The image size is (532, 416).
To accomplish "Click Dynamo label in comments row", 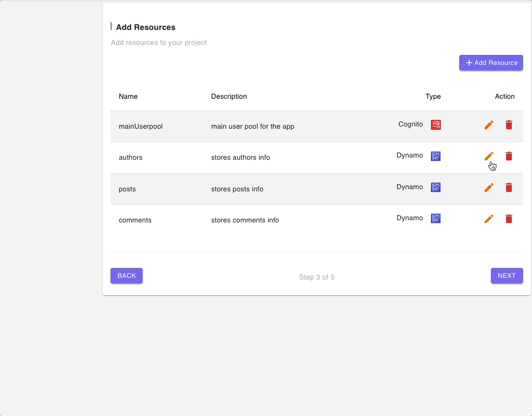I will pyautogui.click(x=409, y=218).
